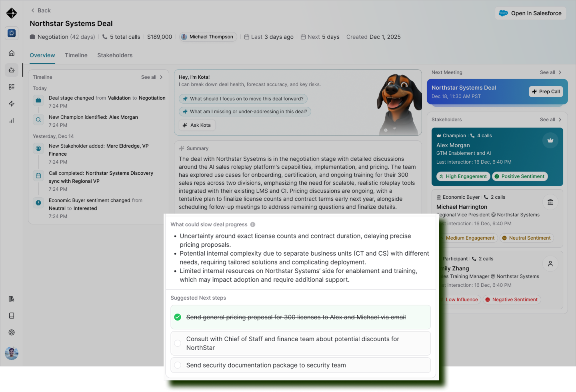This screenshot has width=576, height=392.
Task: Open the bar chart analytics icon in the sidebar
Action: 12,120
